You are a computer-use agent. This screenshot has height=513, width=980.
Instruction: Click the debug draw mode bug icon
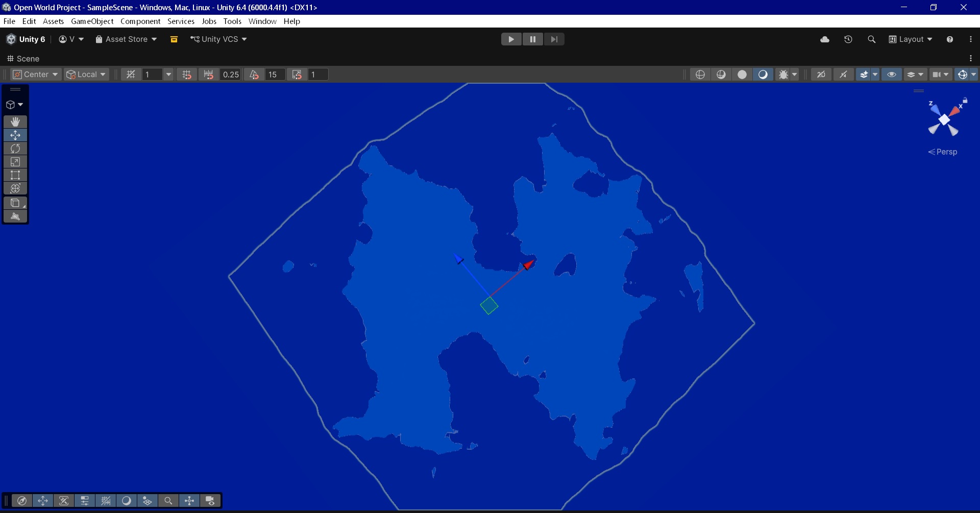(x=783, y=75)
